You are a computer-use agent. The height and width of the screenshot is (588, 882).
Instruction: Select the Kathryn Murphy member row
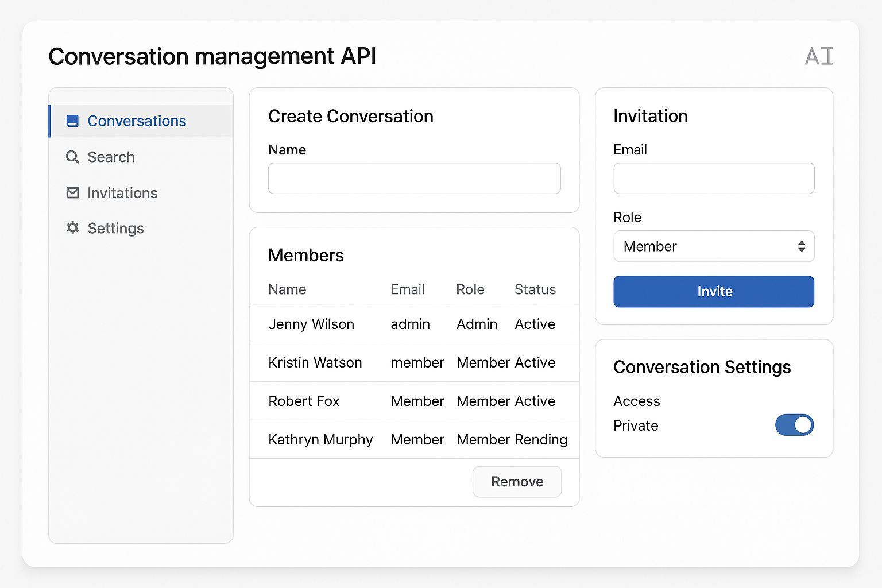pyautogui.click(x=413, y=440)
